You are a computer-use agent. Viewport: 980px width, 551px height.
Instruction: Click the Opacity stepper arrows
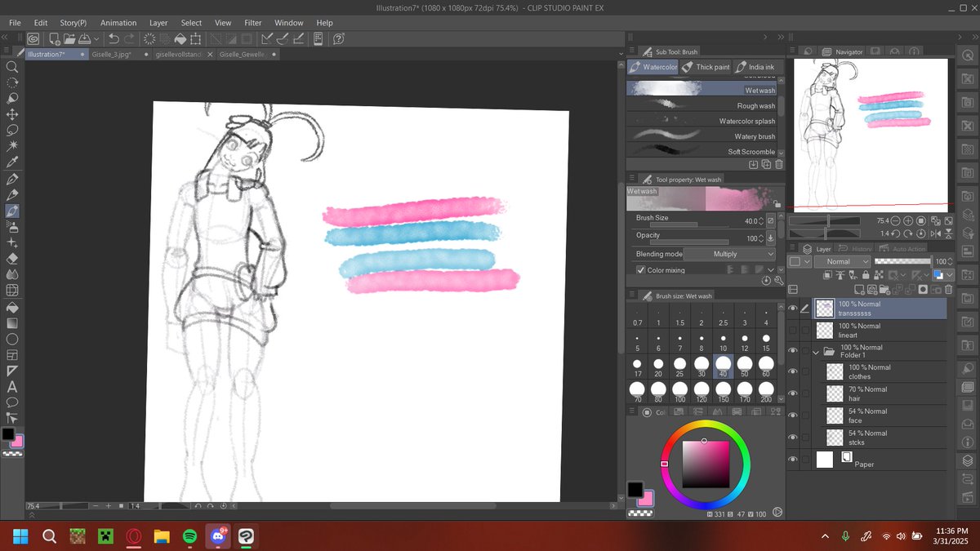click(761, 238)
